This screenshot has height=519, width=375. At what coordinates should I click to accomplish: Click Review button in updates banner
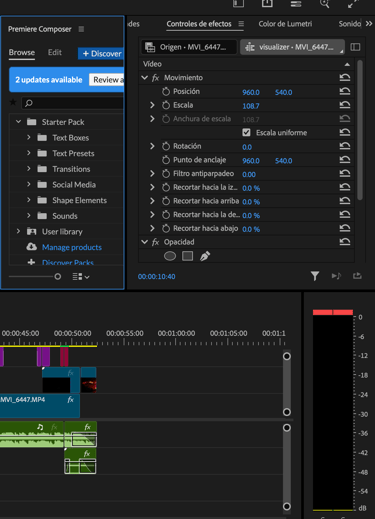[x=107, y=80]
